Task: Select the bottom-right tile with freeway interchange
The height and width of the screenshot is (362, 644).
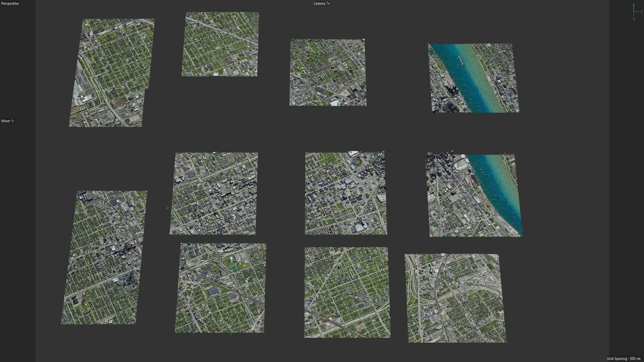Action: [455, 298]
